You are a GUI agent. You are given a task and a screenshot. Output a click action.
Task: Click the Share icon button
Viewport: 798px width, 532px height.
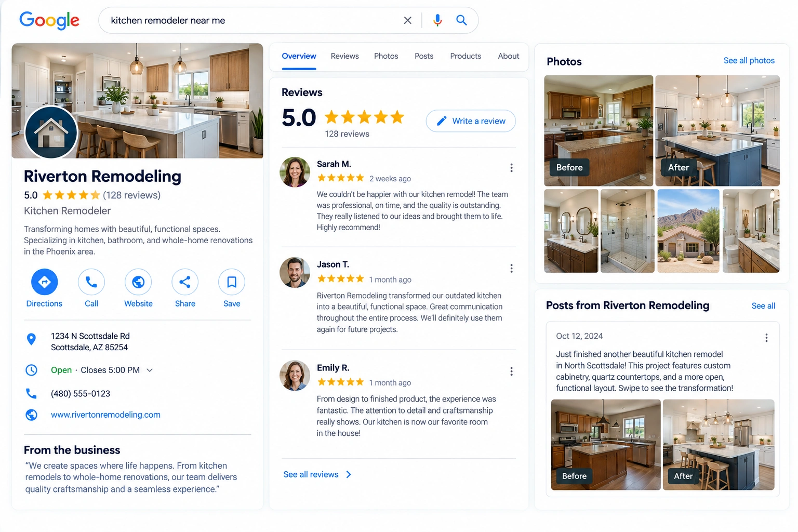(185, 282)
